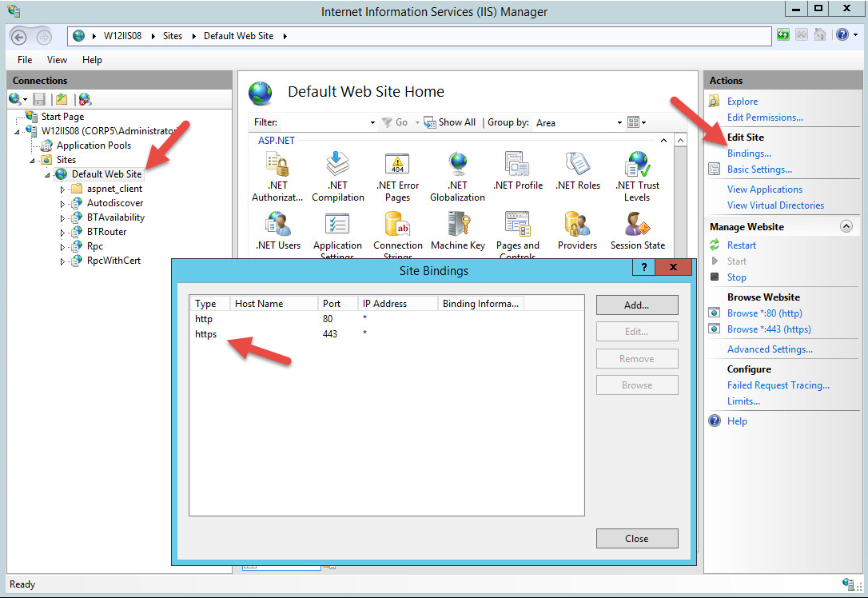
Task: Click Browse *:443 (https) link
Action: (x=769, y=329)
